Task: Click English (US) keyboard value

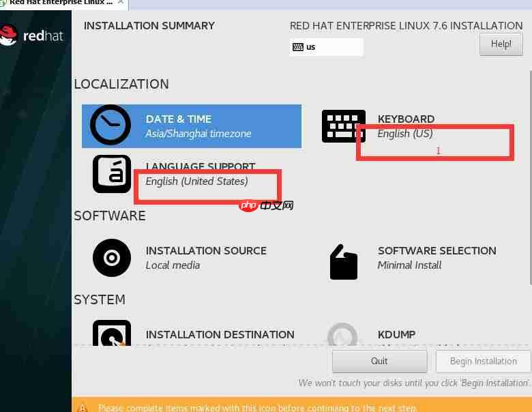Action: pyautogui.click(x=405, y=134)
